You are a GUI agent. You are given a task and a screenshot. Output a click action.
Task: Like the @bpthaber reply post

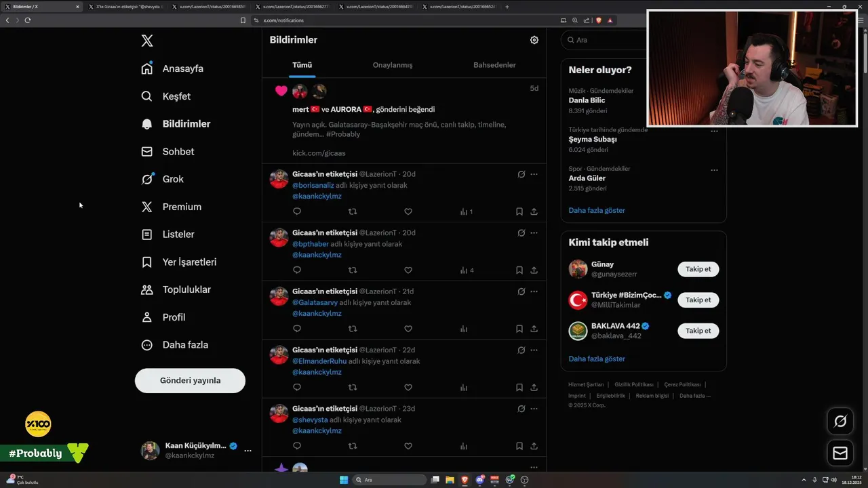408,270
